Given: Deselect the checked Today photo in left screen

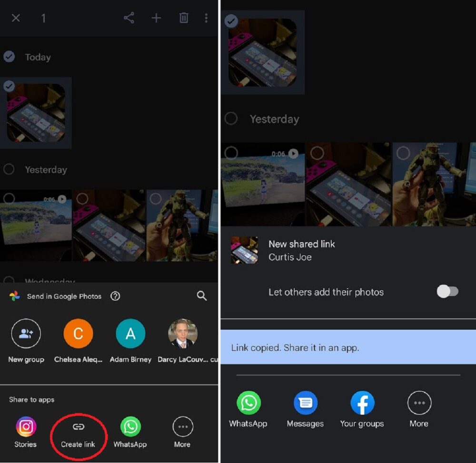Looking at the screenshot, I should (9, 86).
